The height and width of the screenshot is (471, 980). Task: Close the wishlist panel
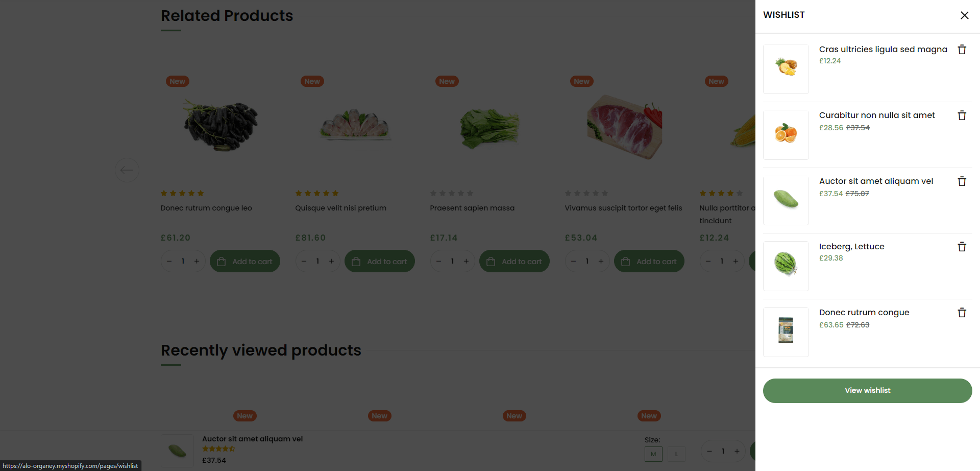[964, 15]
